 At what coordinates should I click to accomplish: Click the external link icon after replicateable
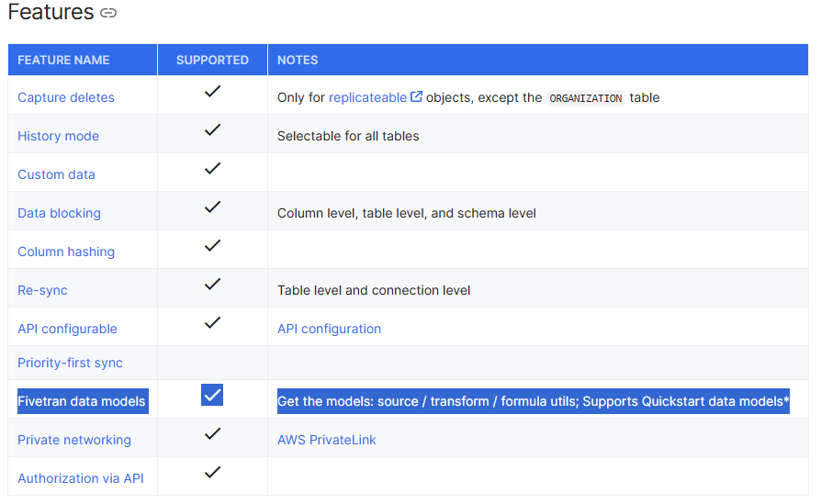coord(416,96)
